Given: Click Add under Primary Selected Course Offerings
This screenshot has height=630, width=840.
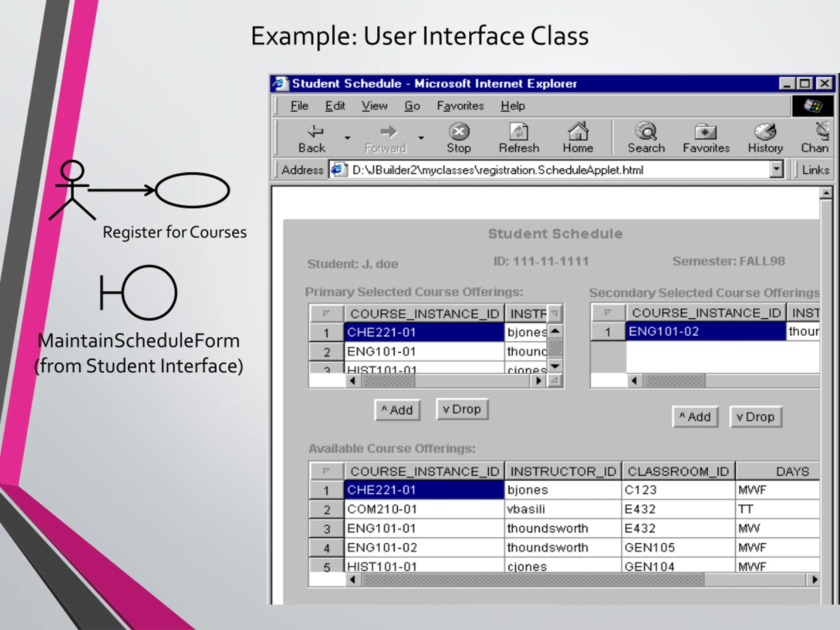Looking at the screenshot, I should (x=397, y=410).
